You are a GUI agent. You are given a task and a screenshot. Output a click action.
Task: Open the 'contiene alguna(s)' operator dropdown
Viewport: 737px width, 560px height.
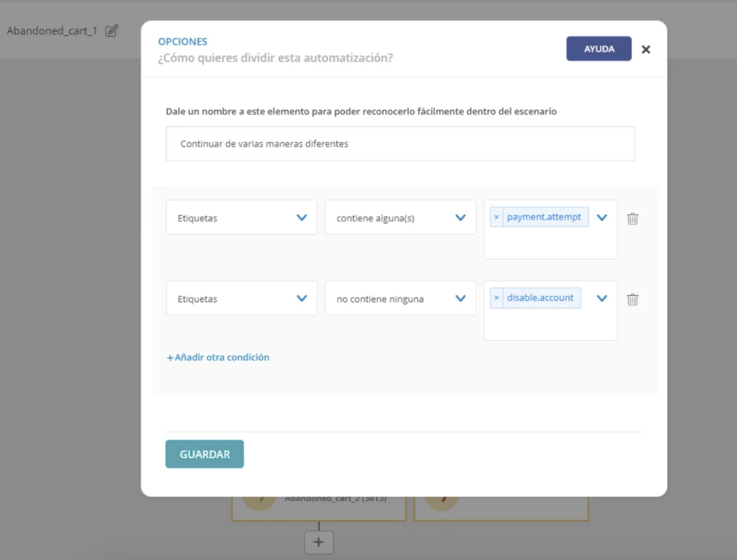(400, 217)
